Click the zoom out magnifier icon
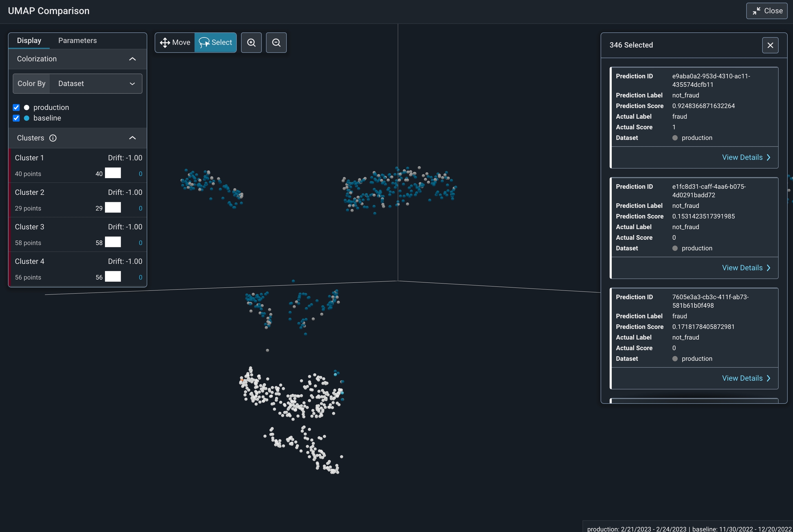Screen dimensions: 793x532 [276, 43]
